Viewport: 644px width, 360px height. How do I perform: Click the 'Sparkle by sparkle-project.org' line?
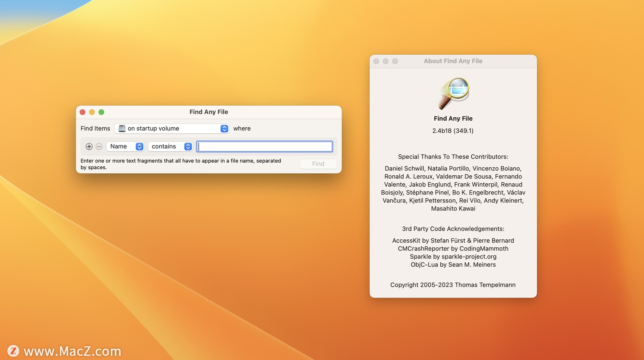(453, 256)
